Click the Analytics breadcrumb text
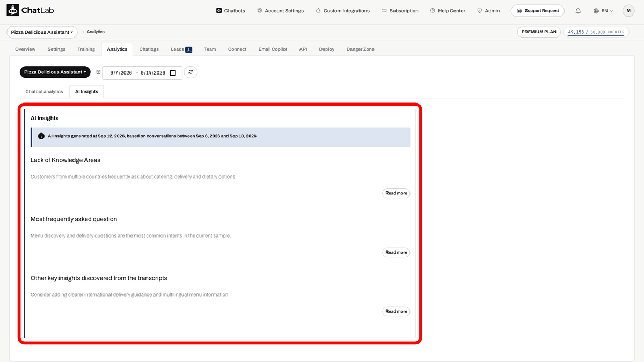The image size is (644, 362). [x=96, y=32]
